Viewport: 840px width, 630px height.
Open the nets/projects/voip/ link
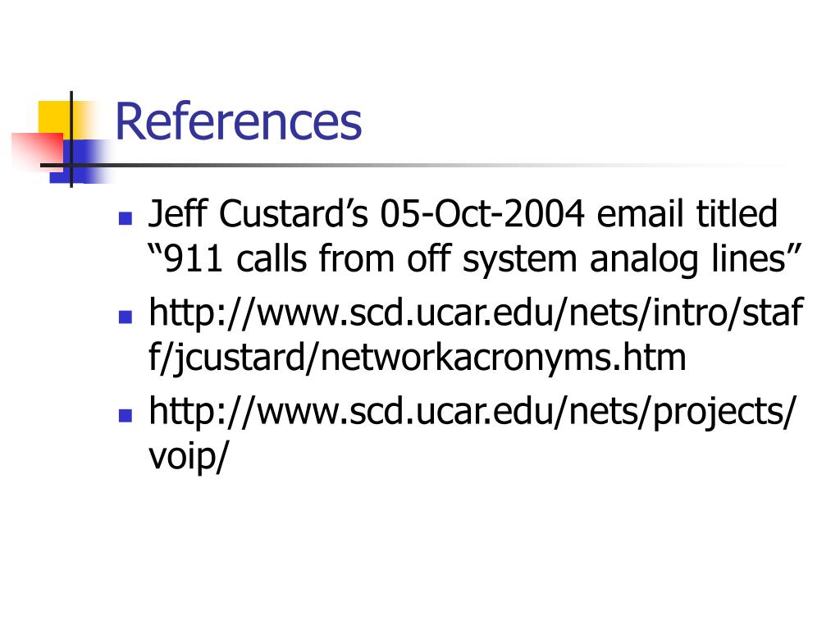(472, 433)
